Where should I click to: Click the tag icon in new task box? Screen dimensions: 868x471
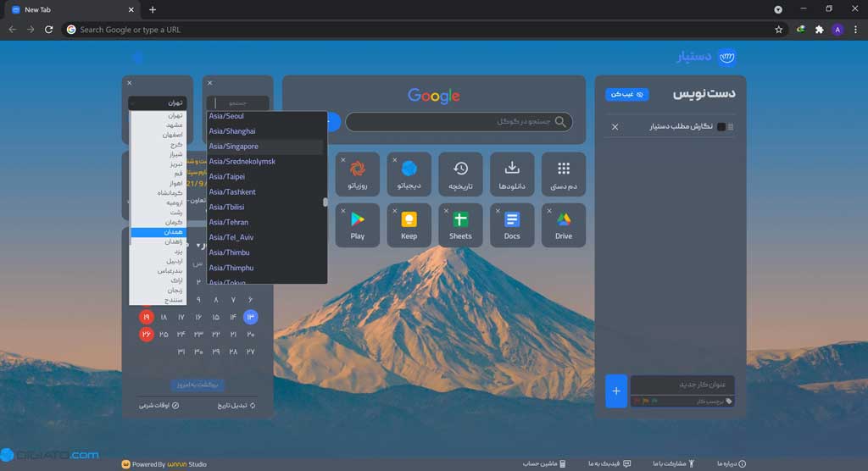point(728,402)
